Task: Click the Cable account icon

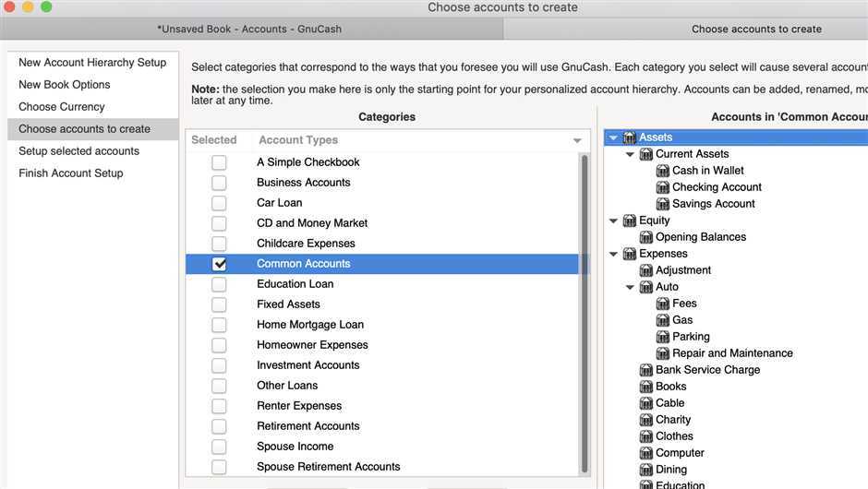Action: [x=646, y=402]
